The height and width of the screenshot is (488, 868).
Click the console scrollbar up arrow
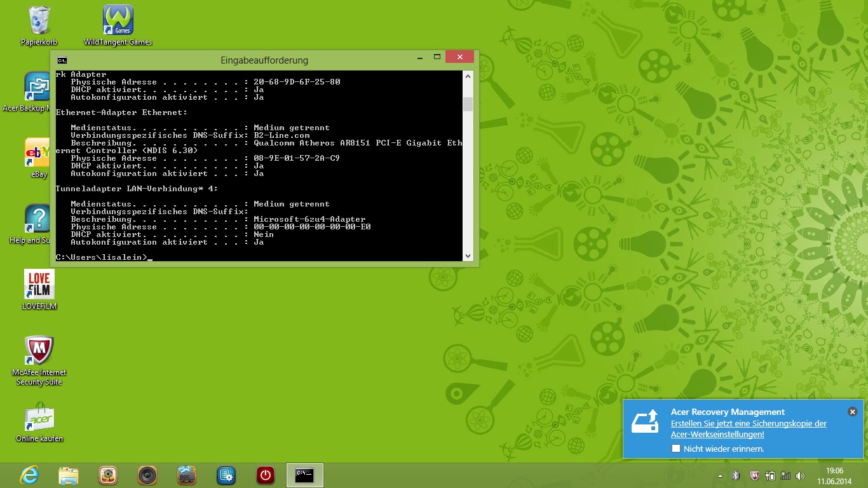[x=468, y=76]
